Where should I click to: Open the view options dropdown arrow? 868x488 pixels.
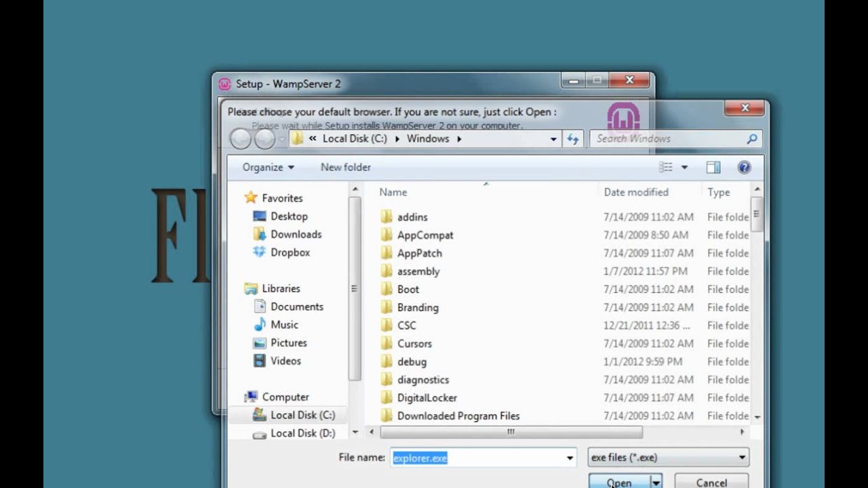coord(684,167)
